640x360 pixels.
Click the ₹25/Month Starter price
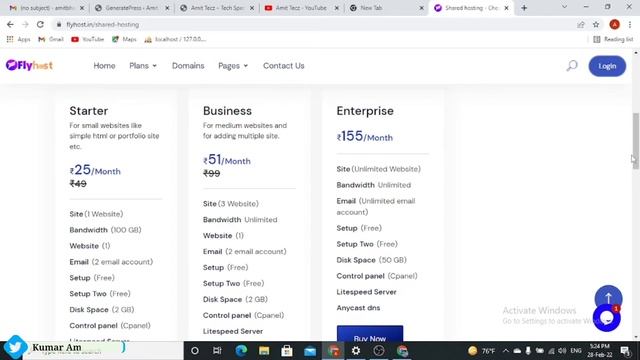pos(95,170)
